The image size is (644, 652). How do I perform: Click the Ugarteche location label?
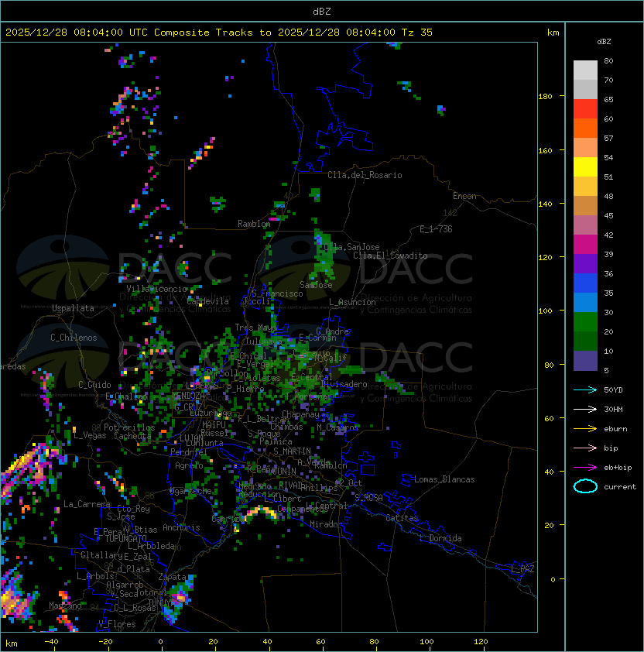click(x=191, y=491)
